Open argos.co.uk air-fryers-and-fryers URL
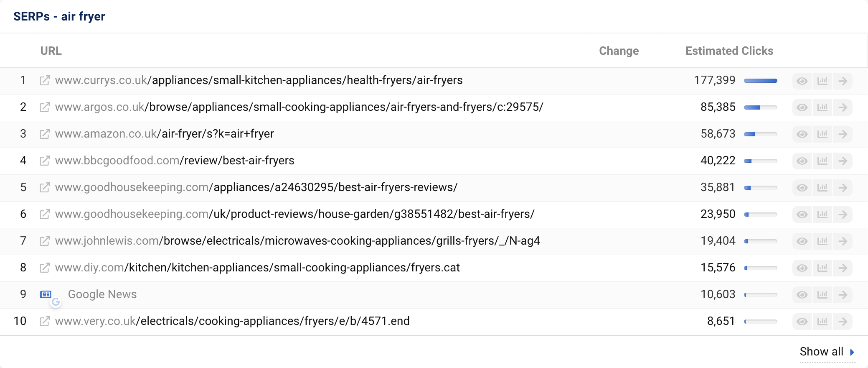 click(299, 107)
